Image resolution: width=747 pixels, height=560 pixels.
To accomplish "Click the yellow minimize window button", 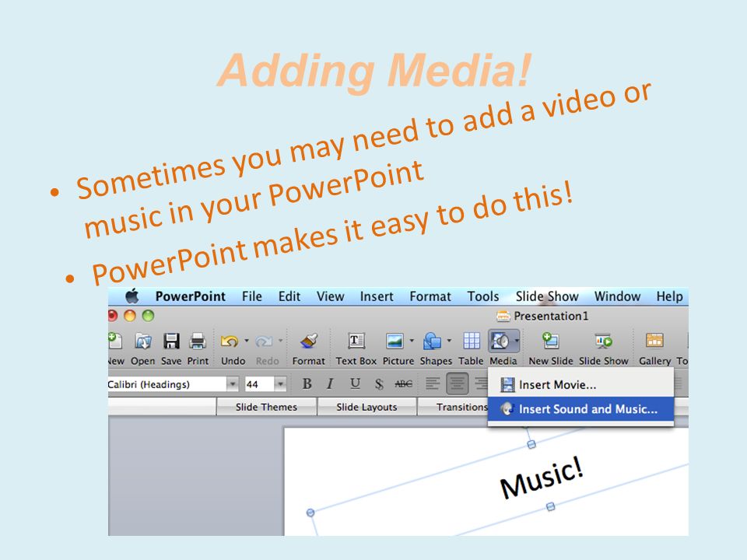I will (x=130, y=316).
